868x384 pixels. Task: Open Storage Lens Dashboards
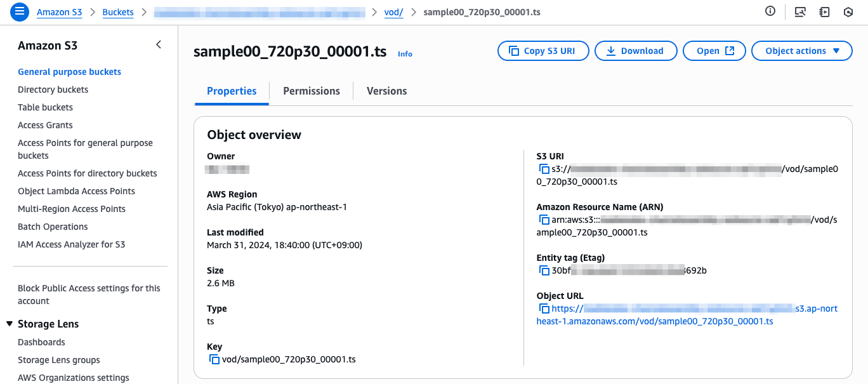(41, 342)
